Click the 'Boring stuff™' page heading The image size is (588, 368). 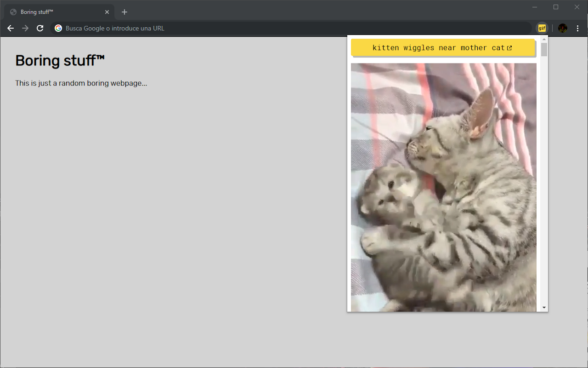tap(60, 61)
